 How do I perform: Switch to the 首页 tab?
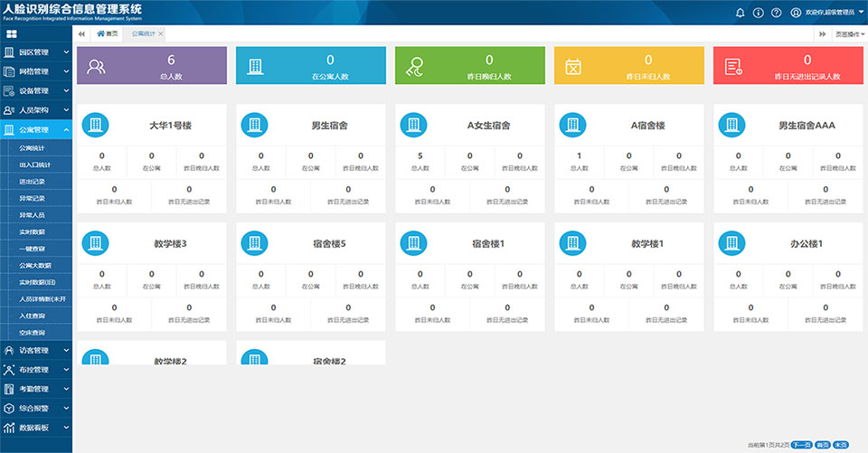coord(108,33)
